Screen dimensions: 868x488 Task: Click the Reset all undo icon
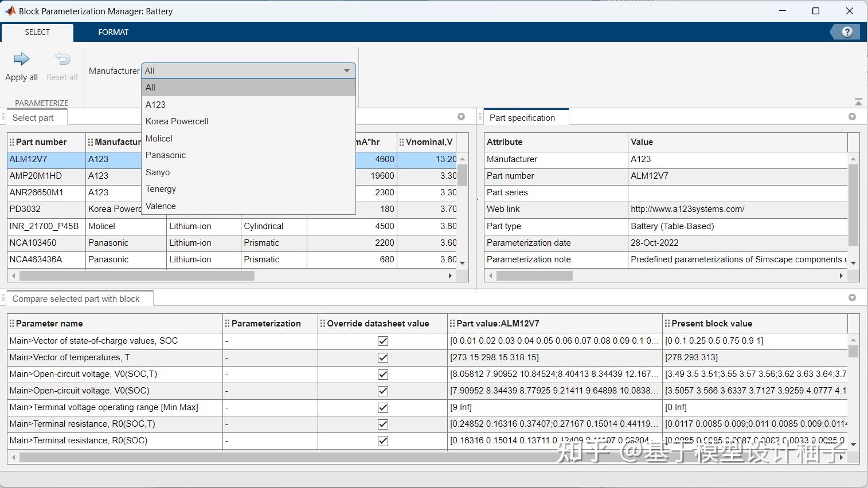62,59
